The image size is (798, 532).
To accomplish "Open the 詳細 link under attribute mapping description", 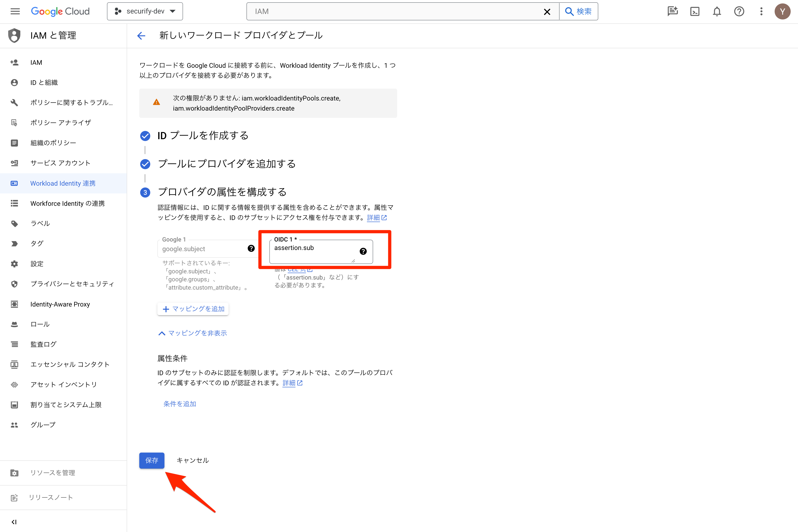I will click(x=376, y=217).
